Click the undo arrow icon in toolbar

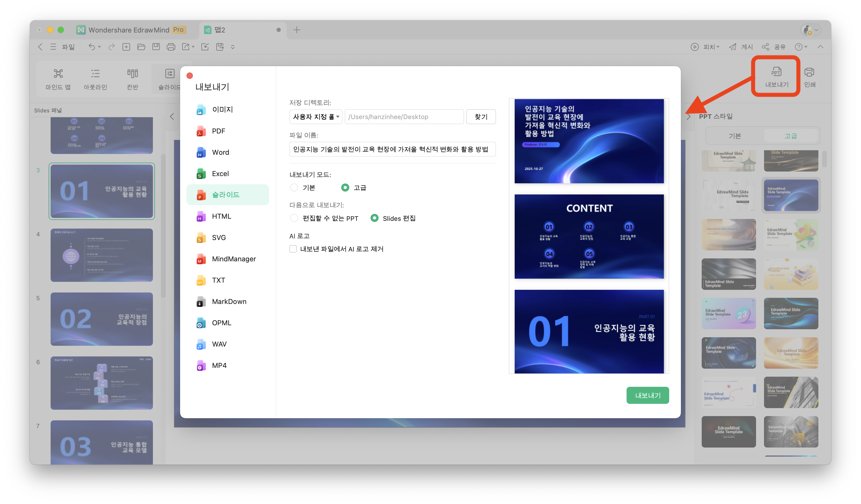tap(92, 47)
